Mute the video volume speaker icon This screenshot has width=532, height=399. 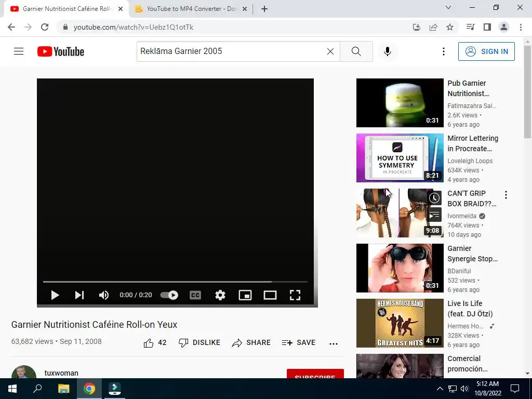104,295
